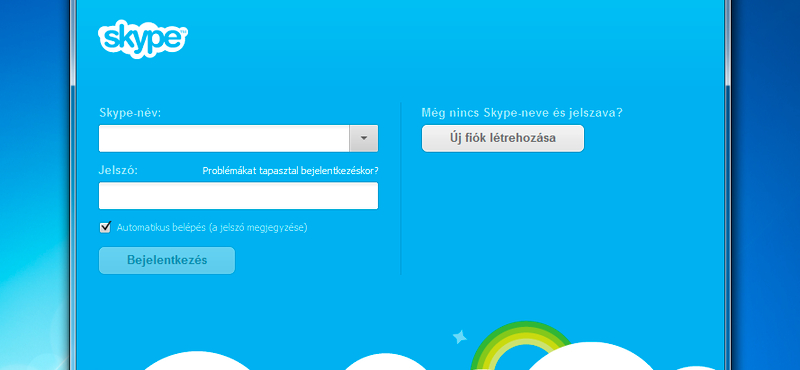Open the 'Problémákat tapasztal bejelentkezéskor?' link
The width and height of the screenshot is (800, 370).
[x=290, y=171]
